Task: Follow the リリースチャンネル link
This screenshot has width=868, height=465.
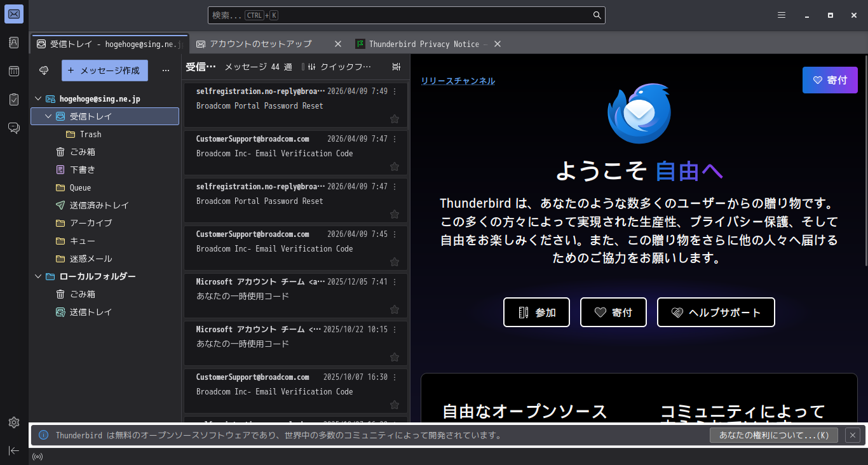Action: click(x=458, y=81)
